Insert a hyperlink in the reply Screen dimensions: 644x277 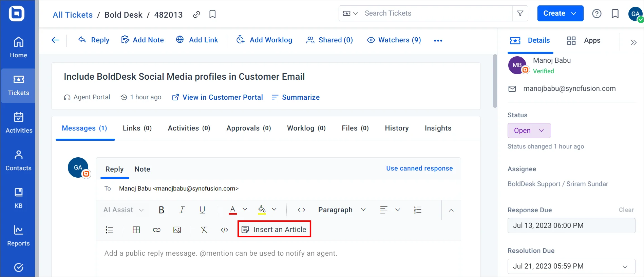tap(157, 230)
